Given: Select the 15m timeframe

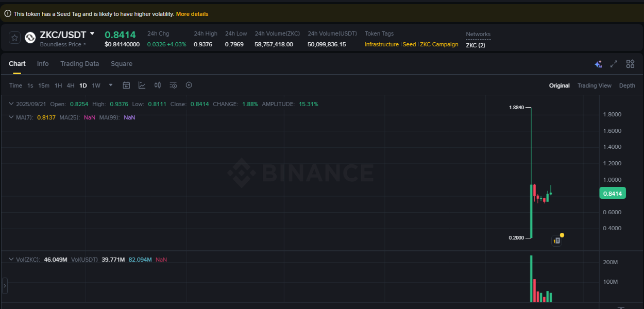Looking at the screenshot, I should click(44, 85).
